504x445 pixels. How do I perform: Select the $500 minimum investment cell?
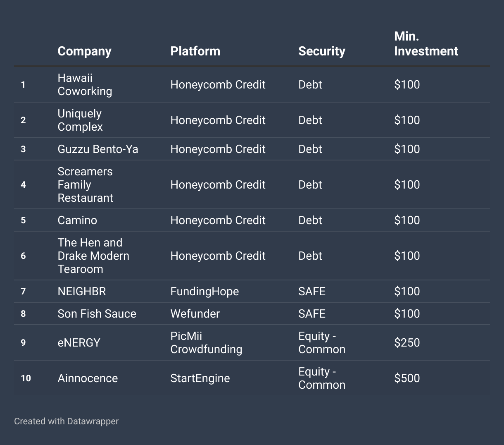407,378
